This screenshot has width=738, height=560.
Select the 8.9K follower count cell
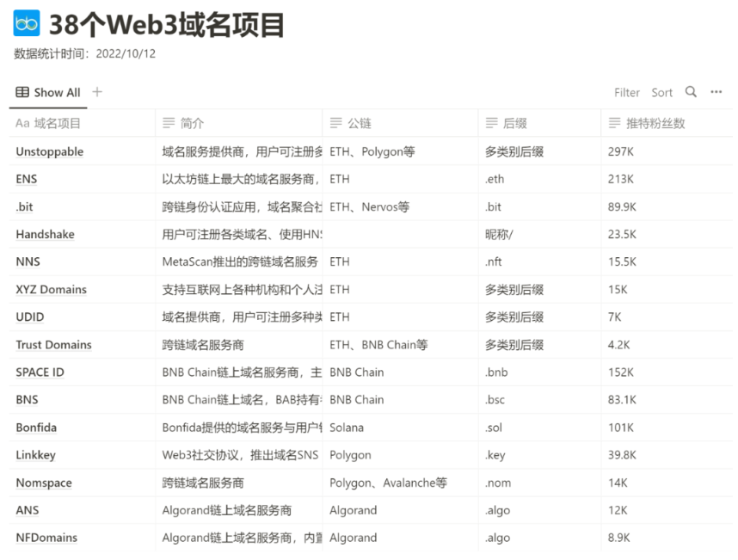coord(667,538)
